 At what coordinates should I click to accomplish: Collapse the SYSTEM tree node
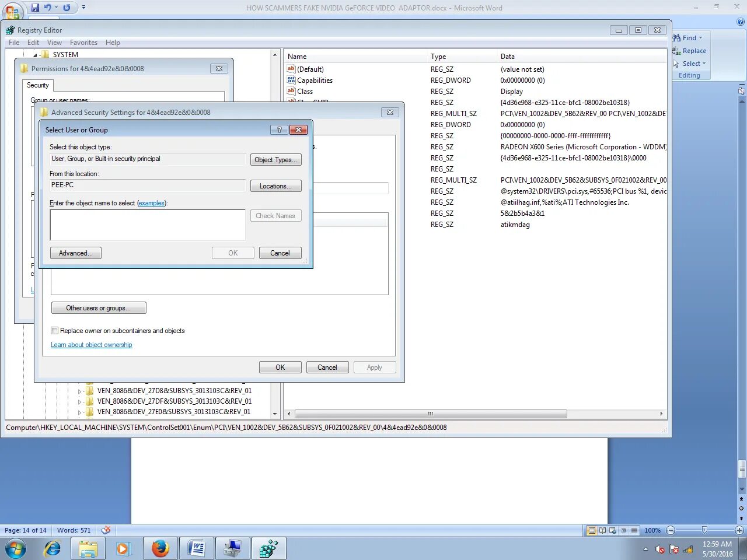pos(35,55)
